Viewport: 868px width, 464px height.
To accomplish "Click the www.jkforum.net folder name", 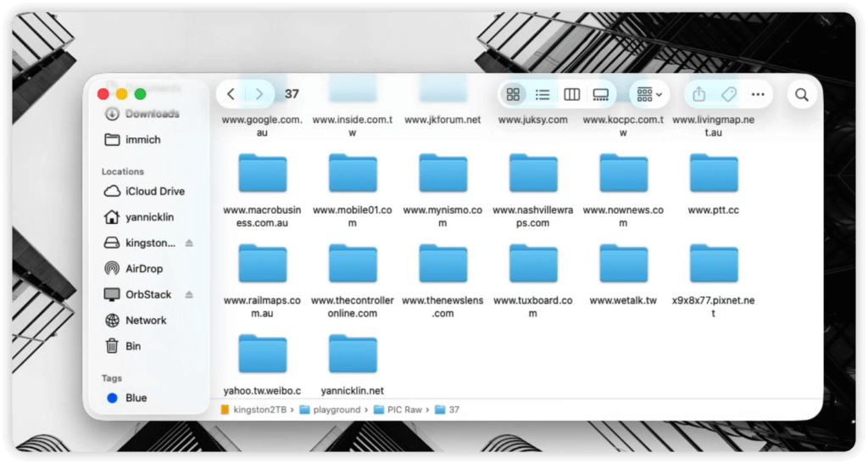I will coord(442,120).
